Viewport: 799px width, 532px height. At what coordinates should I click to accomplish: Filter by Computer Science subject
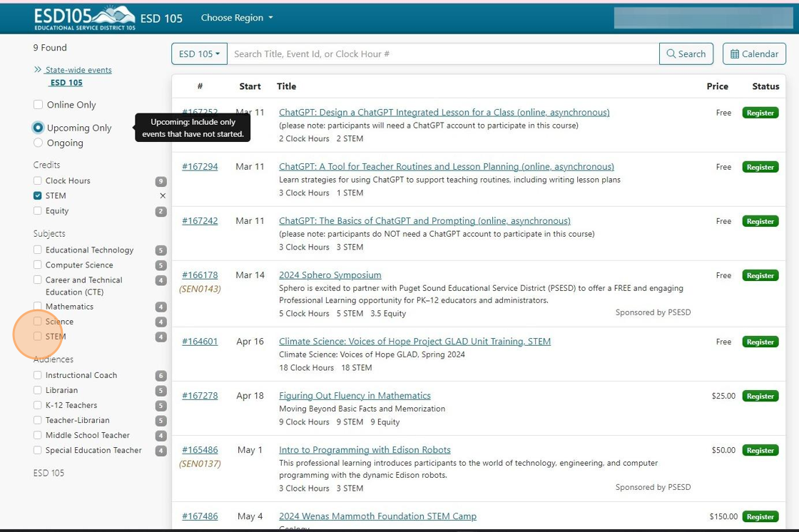[38, 265]
